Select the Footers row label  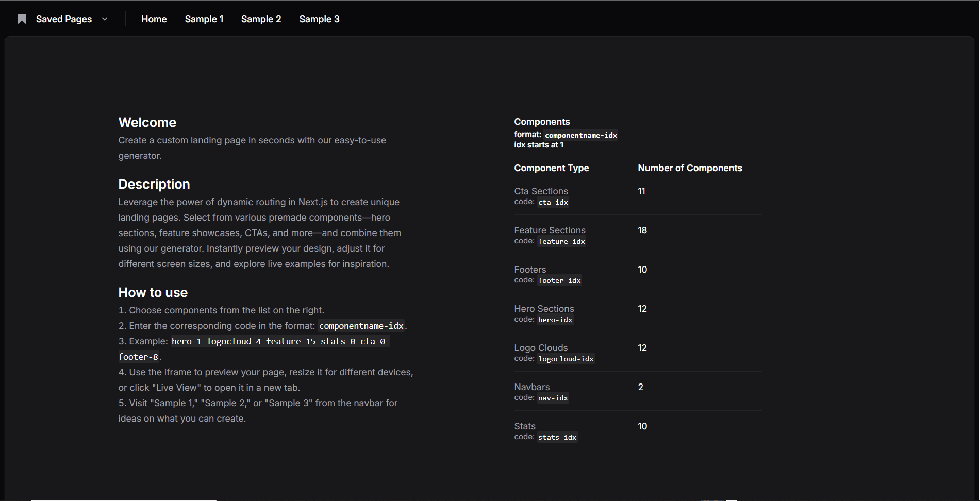click(x=530, y=270)
